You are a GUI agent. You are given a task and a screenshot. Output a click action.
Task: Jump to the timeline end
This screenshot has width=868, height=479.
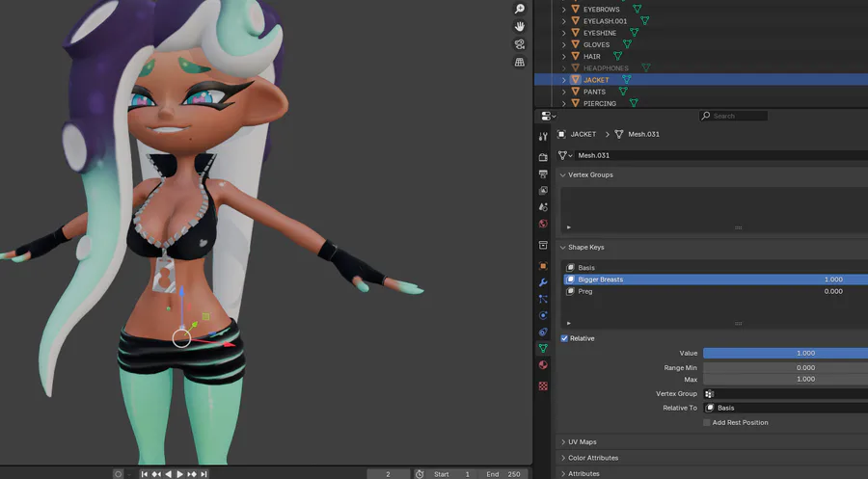[204, 474]
